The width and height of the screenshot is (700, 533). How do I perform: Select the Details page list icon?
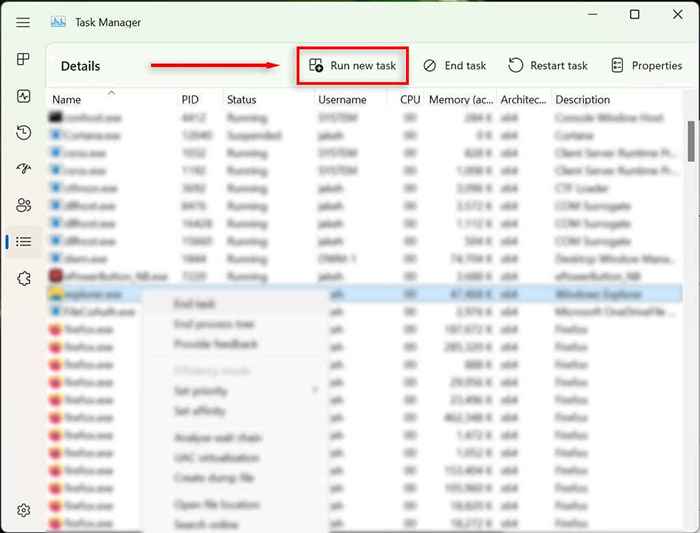pyautogui.click(x=23, y=242)
